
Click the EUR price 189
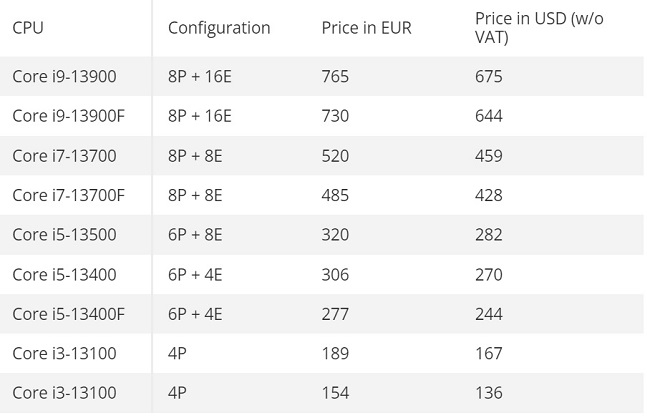[x=335, y=353]
